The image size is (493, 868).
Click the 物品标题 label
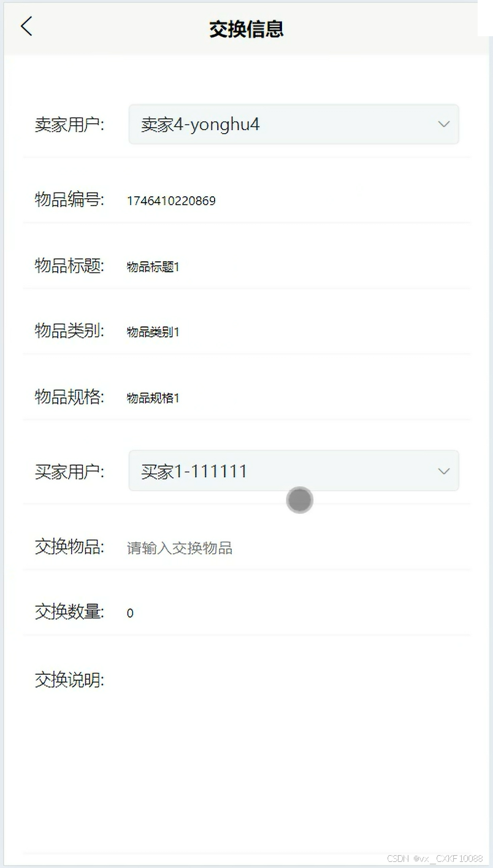(69, 266)
